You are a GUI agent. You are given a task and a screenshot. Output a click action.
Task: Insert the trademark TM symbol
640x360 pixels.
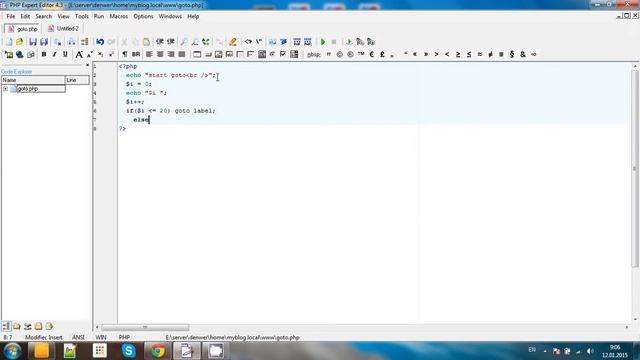(361, 54)
